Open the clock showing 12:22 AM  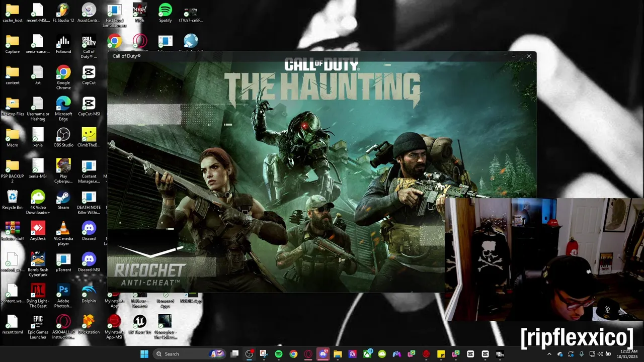tap(629, 354)
